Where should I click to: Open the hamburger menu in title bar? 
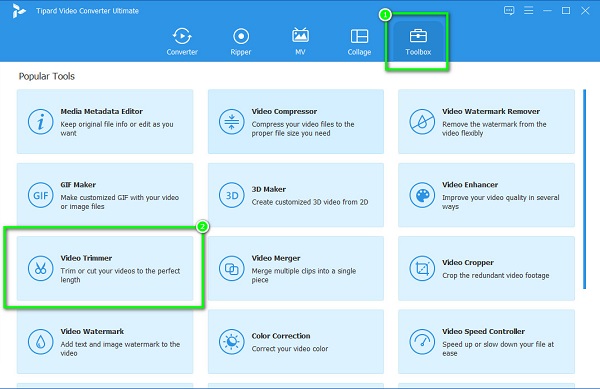[x=528, y=11]
